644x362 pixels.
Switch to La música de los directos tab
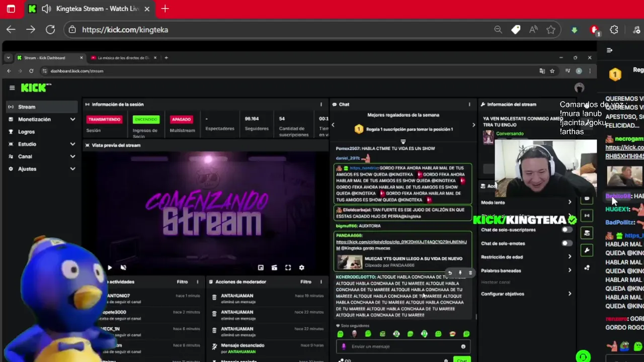(x=124, y=58)
